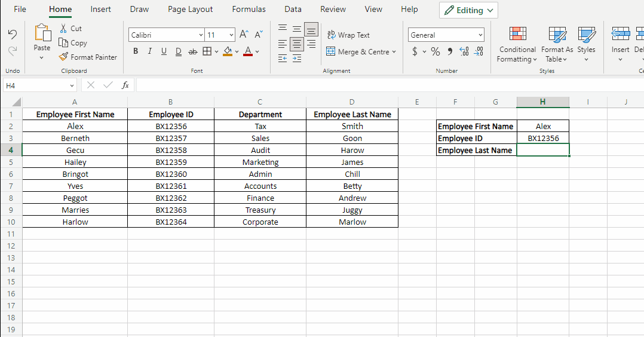Open the Borders grid icon
Image resolution: width=644 pixels, height=337 pixels.
(x=207, y=51)
